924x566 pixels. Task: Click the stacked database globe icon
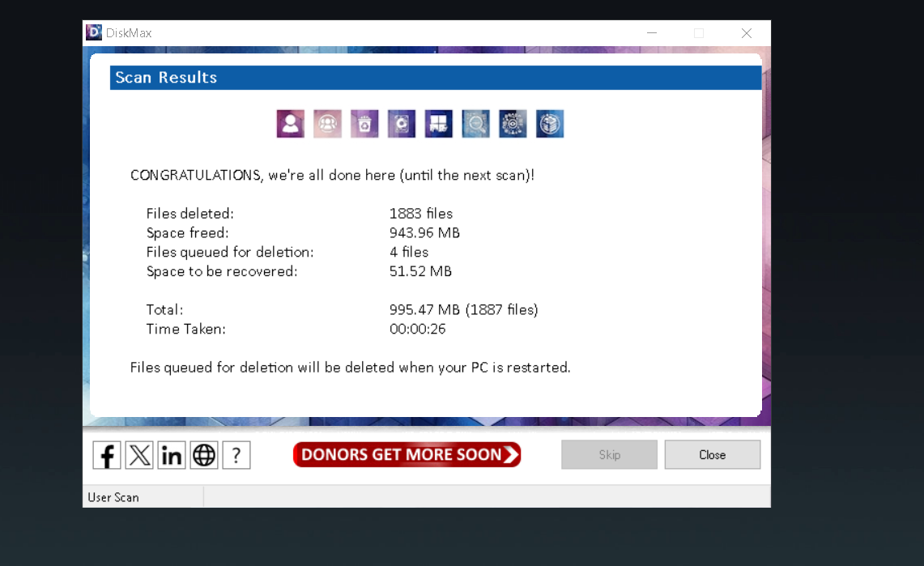(550, 124)
